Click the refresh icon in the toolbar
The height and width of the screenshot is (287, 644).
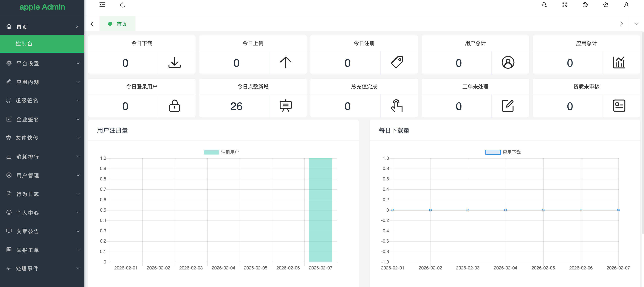[x=123, y=5]
